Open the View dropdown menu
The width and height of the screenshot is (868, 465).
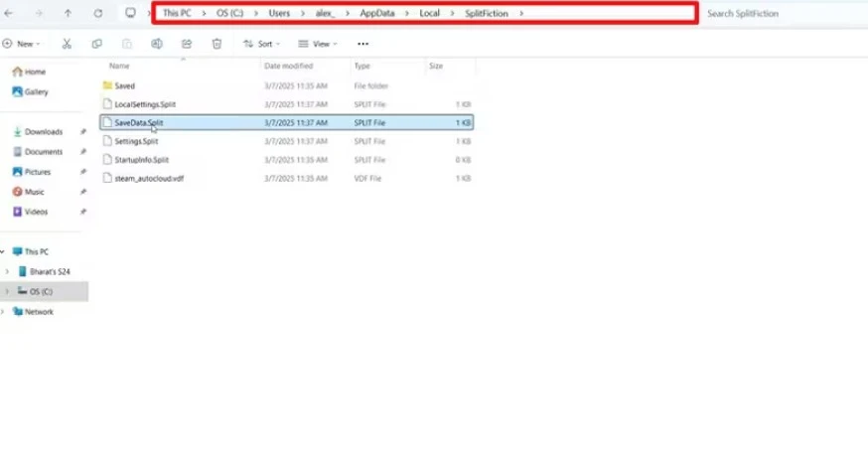point(319,44)
